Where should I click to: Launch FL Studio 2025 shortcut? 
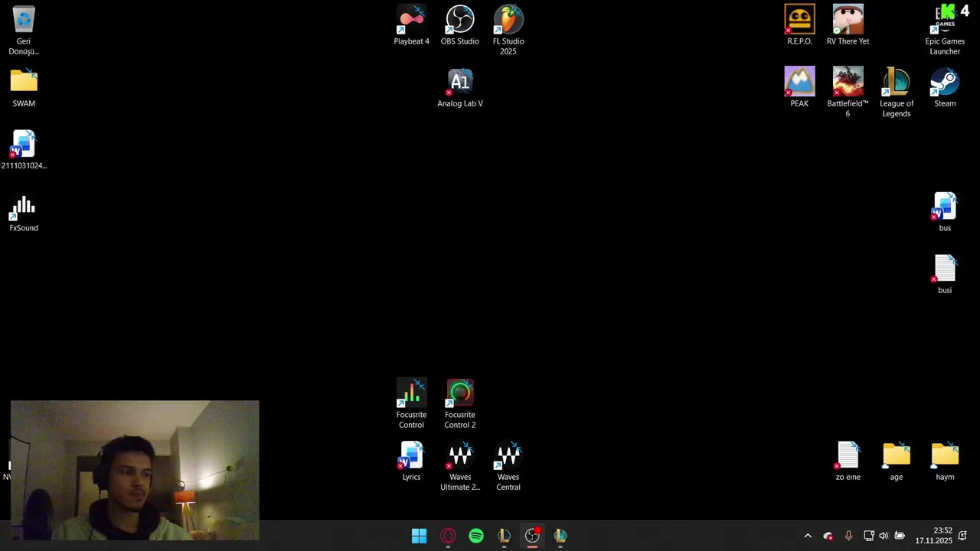(508, 31)
